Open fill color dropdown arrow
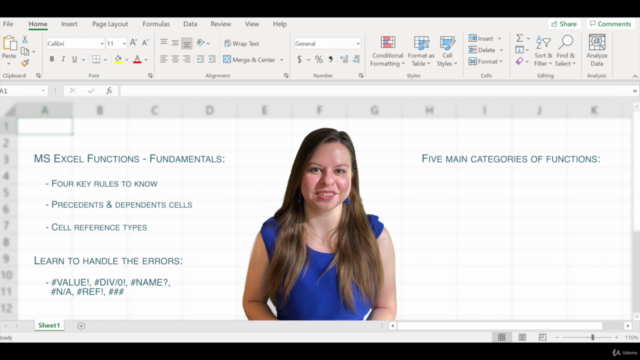 coord(127,60)
